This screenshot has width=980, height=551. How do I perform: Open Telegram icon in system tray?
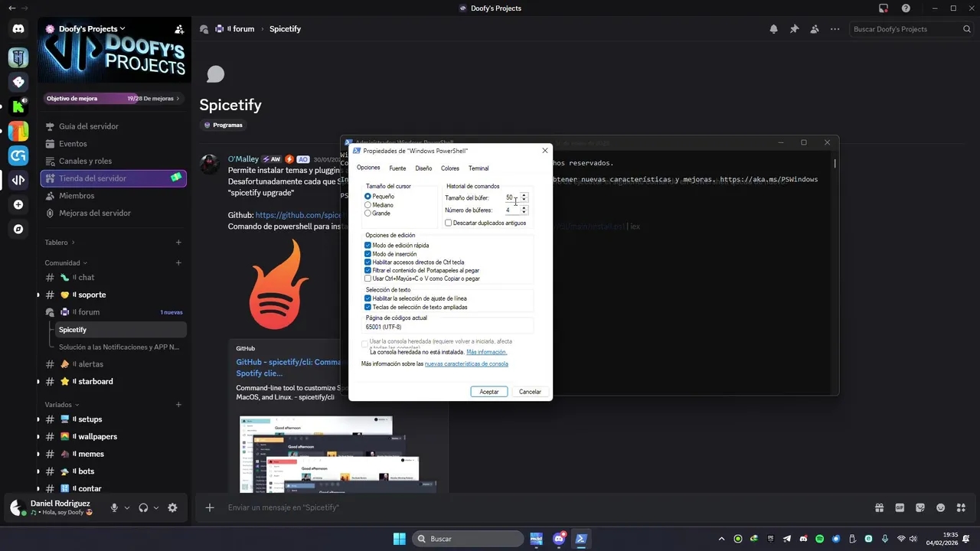pos(786,539)
